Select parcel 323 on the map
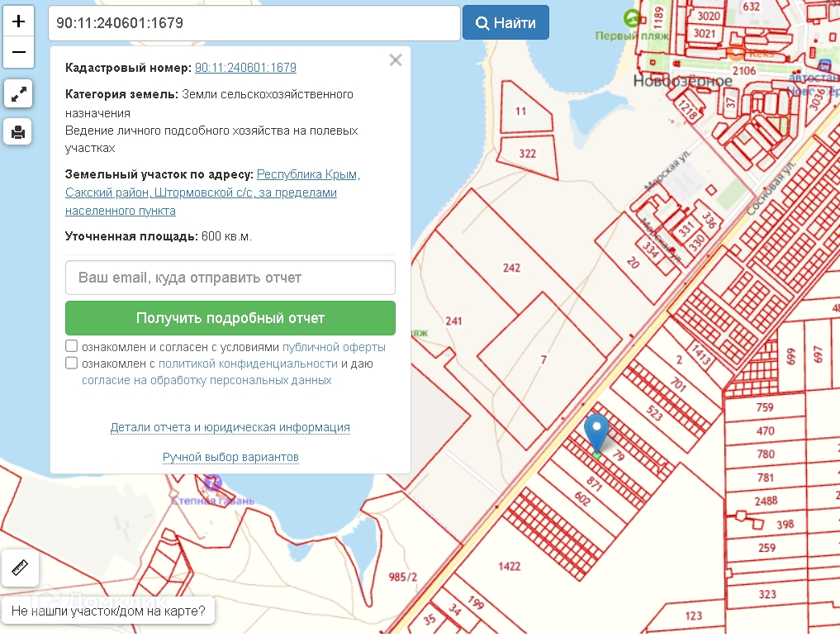Screen dimensions: 840x637 coord(767,594)
